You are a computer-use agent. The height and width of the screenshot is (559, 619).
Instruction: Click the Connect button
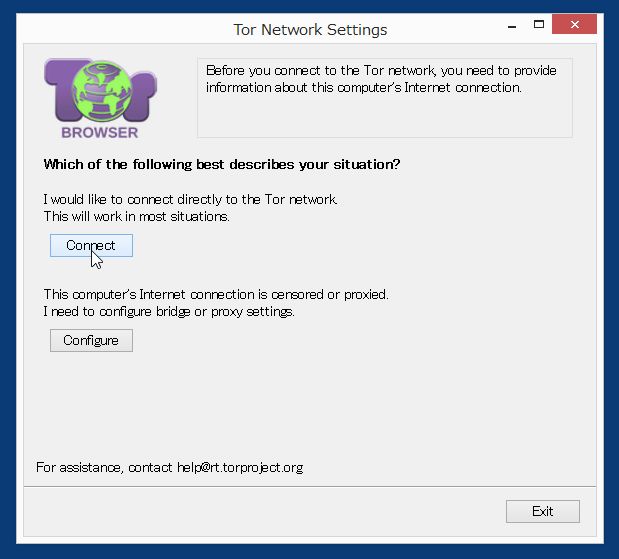click(91, 246)
